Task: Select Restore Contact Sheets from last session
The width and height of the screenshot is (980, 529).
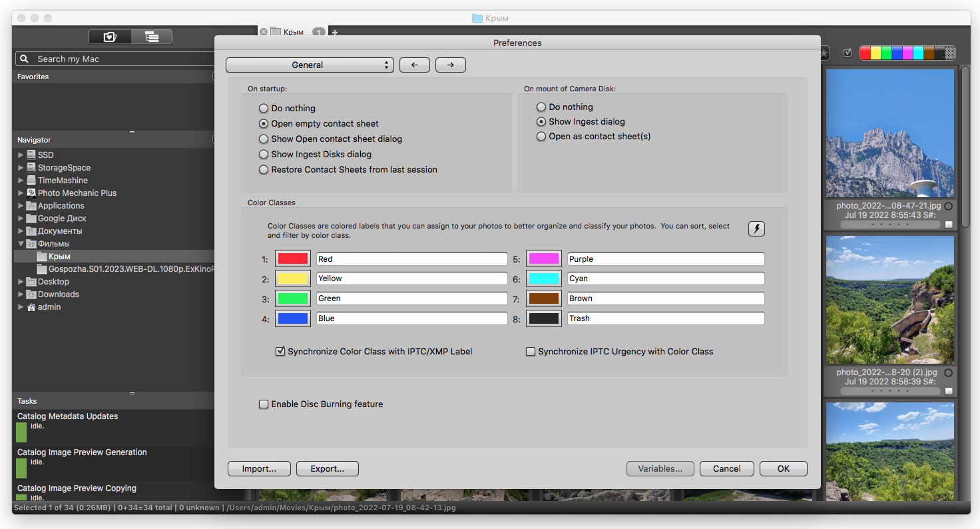Action: tap(264, 170)
